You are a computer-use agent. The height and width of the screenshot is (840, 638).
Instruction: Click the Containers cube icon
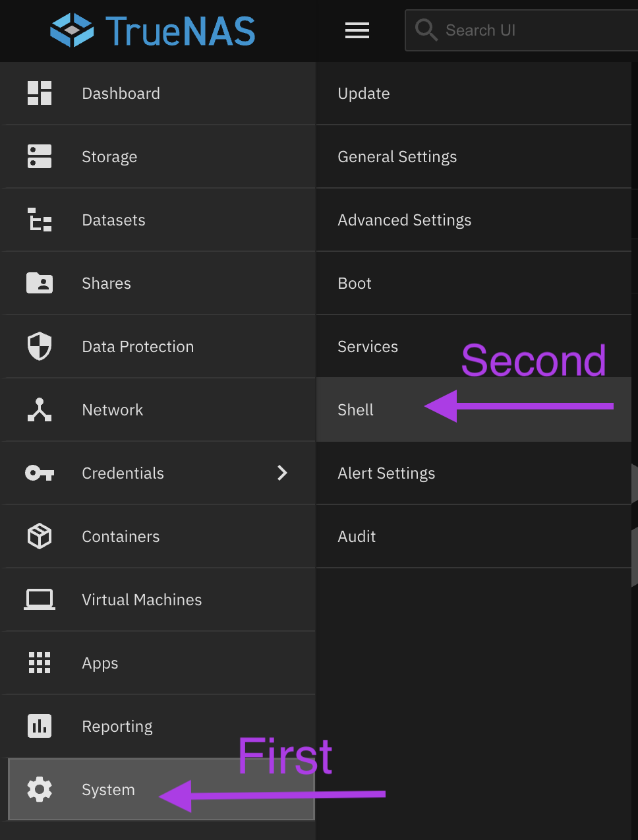tap(40, 536)
